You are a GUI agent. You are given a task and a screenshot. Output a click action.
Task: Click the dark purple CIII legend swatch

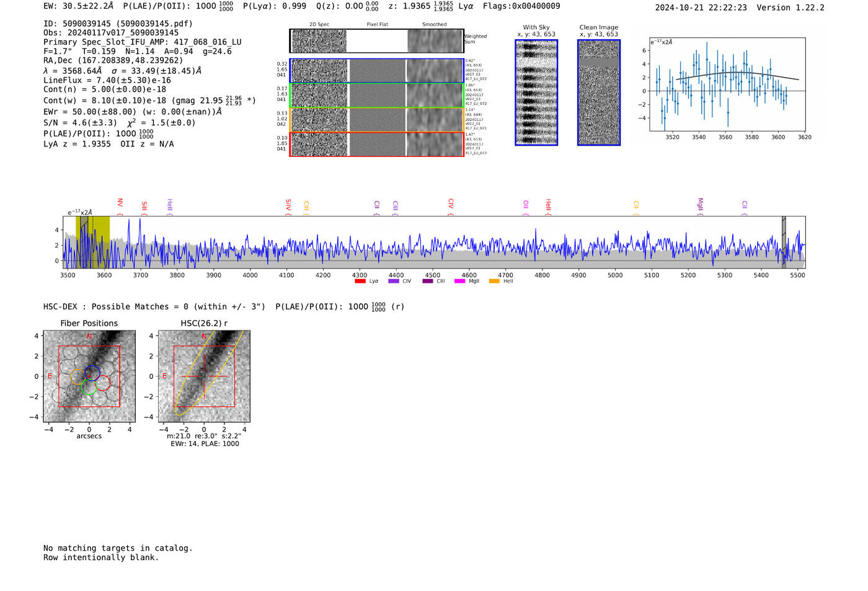(x=428, y=282)
